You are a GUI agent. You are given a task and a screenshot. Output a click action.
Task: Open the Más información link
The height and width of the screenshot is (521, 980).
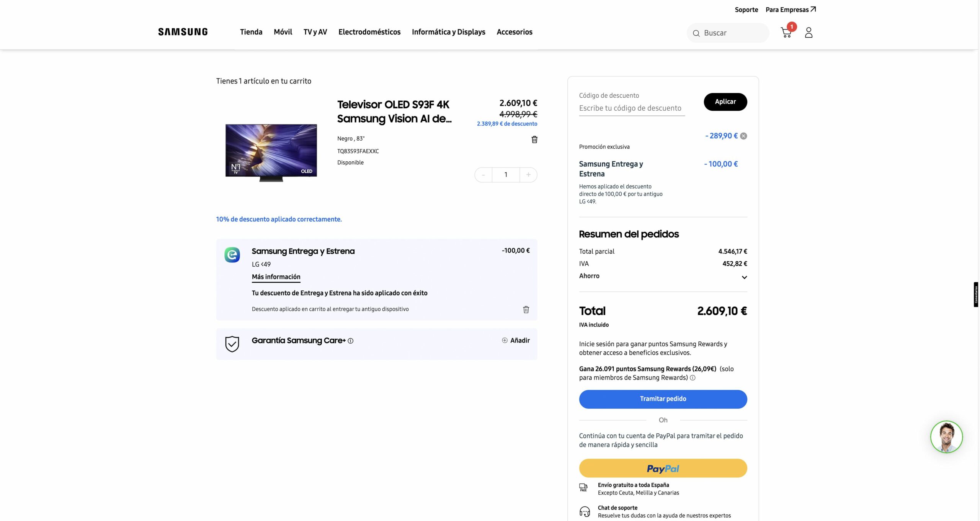(276, 277)
